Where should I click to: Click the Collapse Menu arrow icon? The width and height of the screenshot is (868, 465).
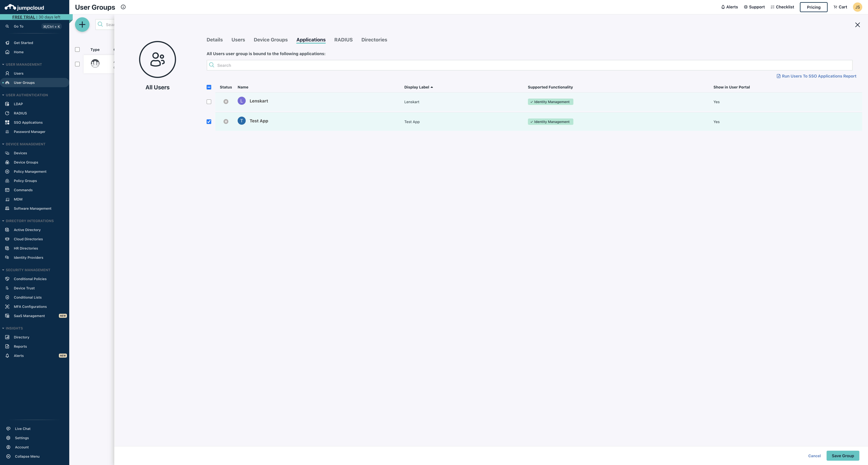point(8,456)
